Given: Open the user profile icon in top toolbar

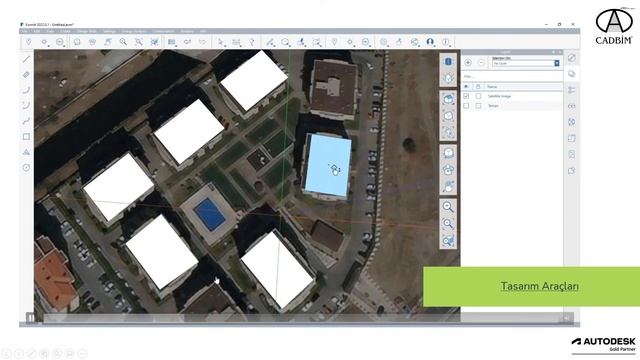Looking at the screenshot, I should (x=430, y=42).
